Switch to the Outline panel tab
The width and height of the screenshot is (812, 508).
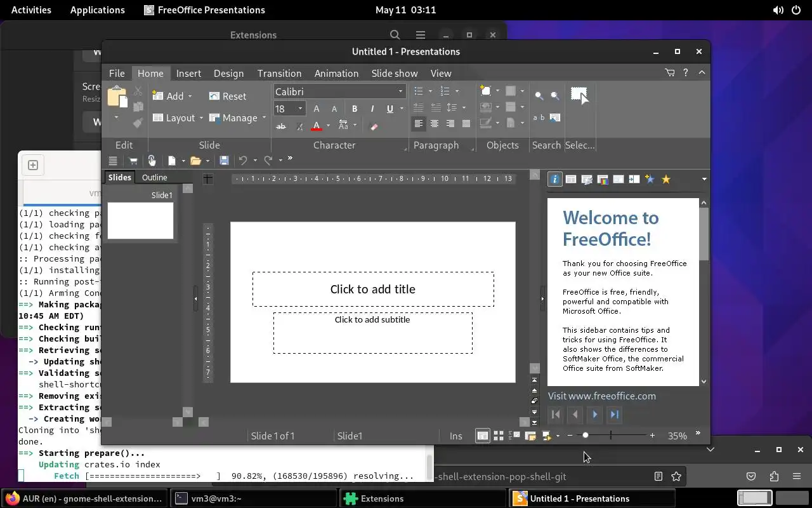pos(154,177)
